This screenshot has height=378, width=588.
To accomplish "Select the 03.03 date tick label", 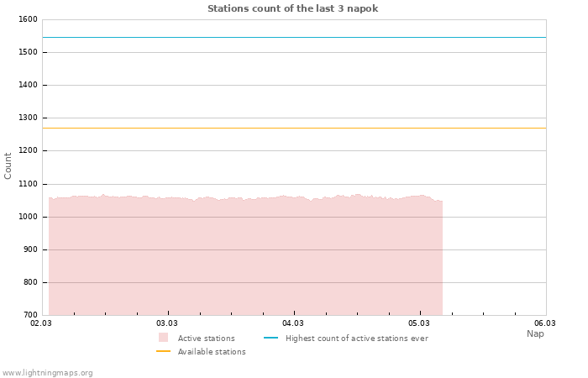I will click(167, 323).
